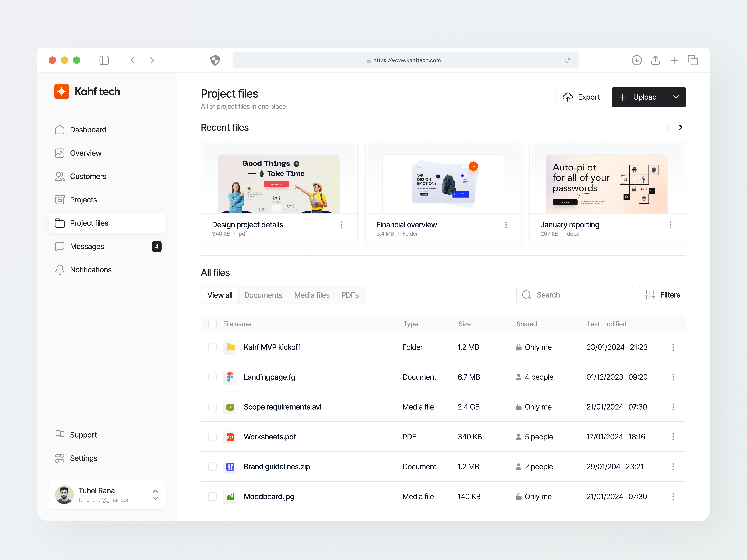Screen dimensions: 747x560
Task: Click the Export button
Action: [x=581, y=97]
